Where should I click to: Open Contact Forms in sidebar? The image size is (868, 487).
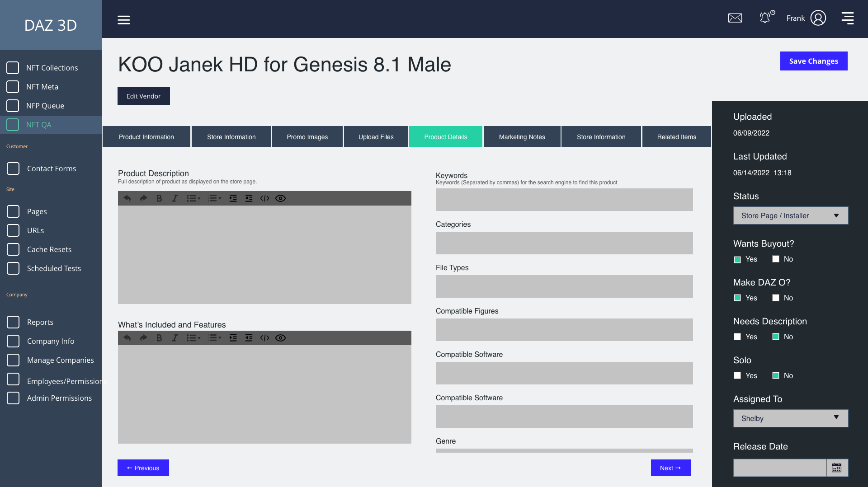click(x=52, y=169)
